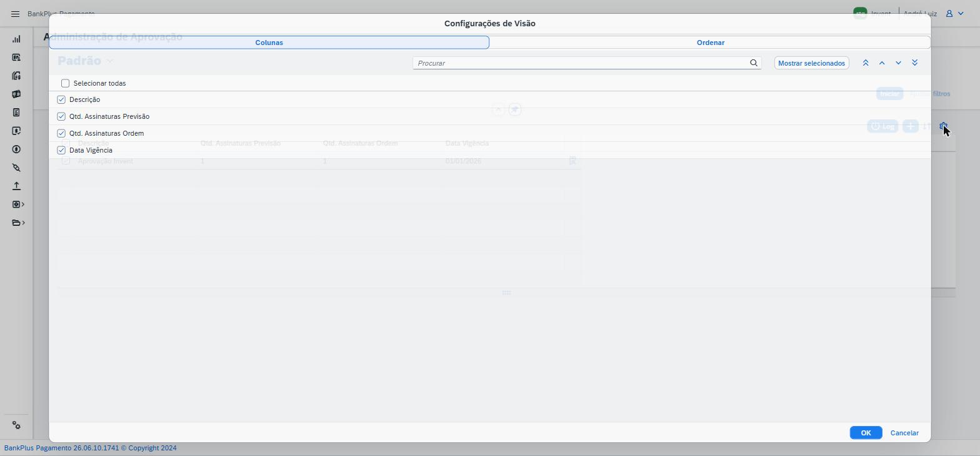980x456 pixels.
Task: Switch to the Ordenar tab
Action: (711, 43)
